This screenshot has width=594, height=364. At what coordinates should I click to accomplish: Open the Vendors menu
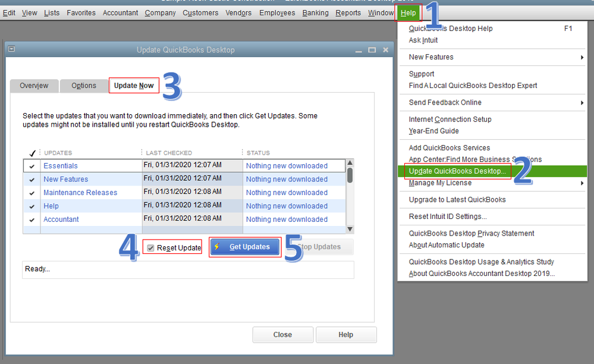coord(238,13)
